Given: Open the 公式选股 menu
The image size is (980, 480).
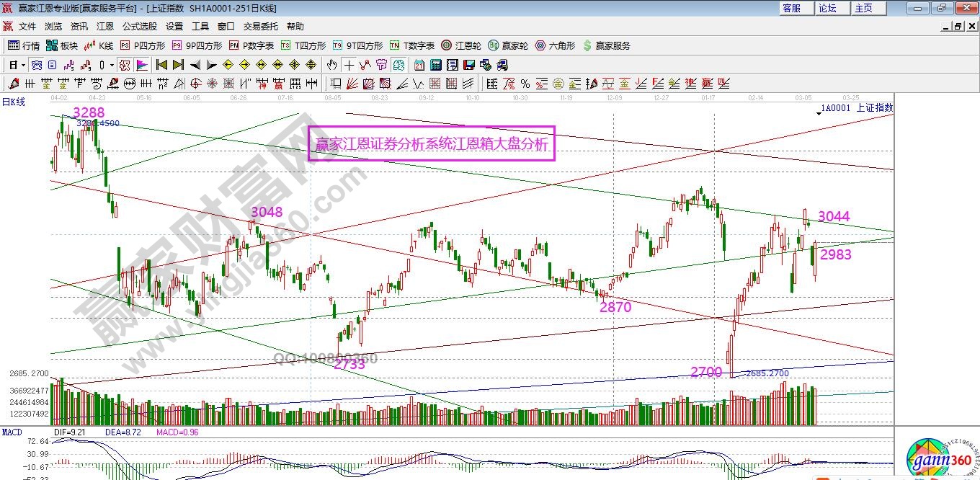Looking at the screenshot, I should [x=139, y=26].
